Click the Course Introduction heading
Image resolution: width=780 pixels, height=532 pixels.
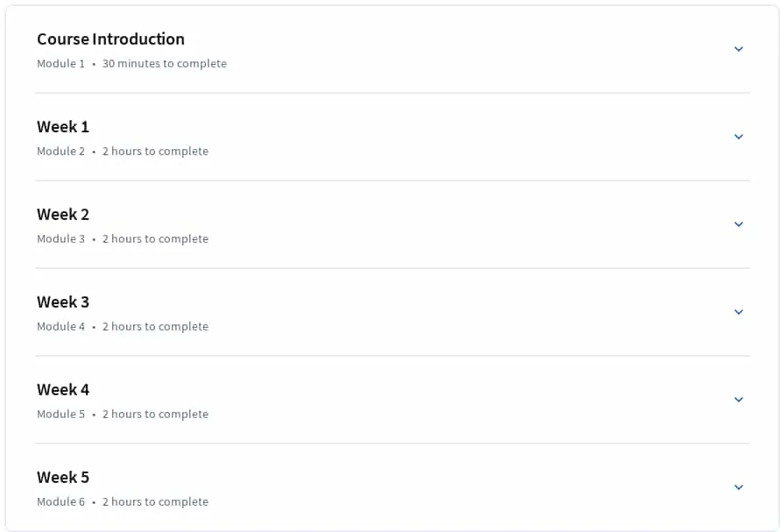click(110, 39)
